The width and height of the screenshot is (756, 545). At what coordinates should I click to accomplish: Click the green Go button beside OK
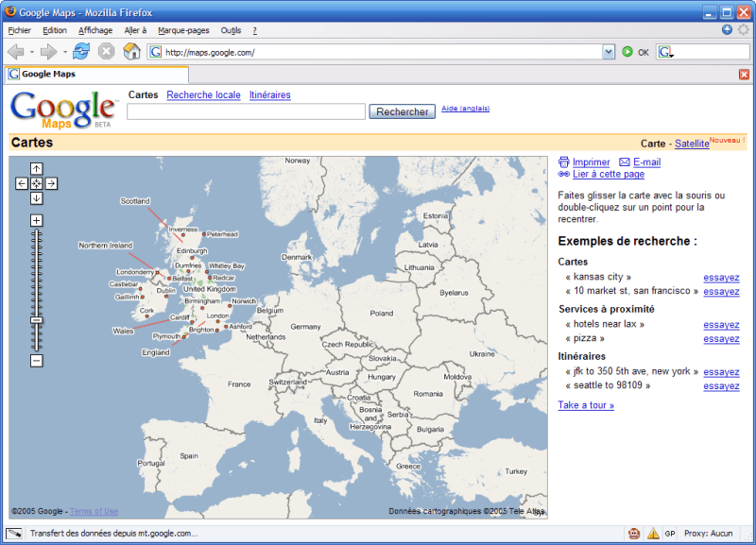(x=627, y=52)
